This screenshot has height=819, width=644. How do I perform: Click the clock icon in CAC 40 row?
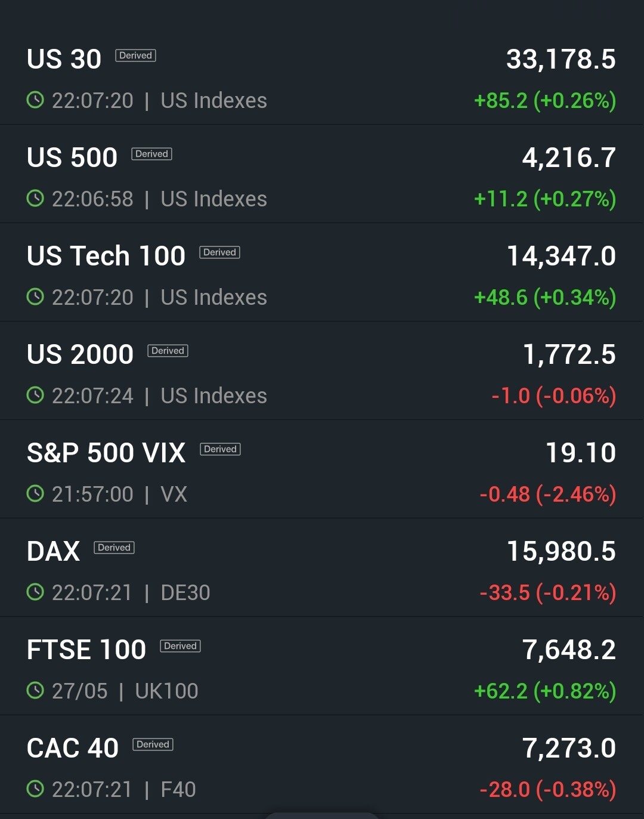pos(36,789)
